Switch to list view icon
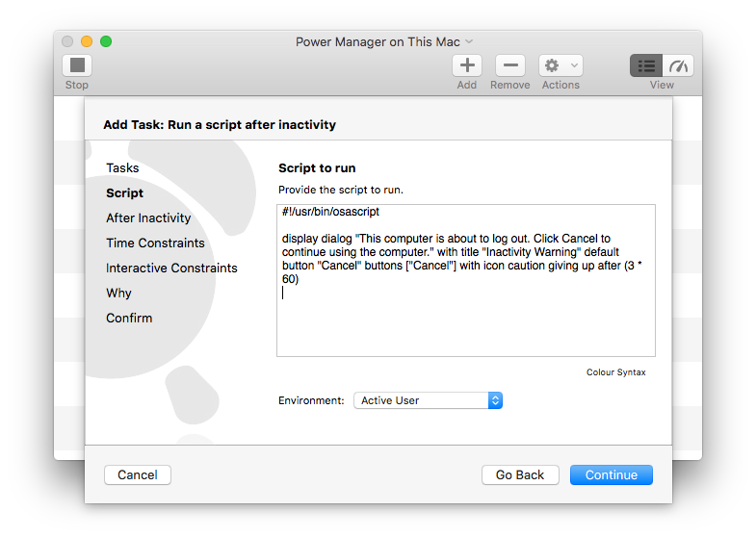This screenshot has width=756, height=537. click(x=646, y=66)
